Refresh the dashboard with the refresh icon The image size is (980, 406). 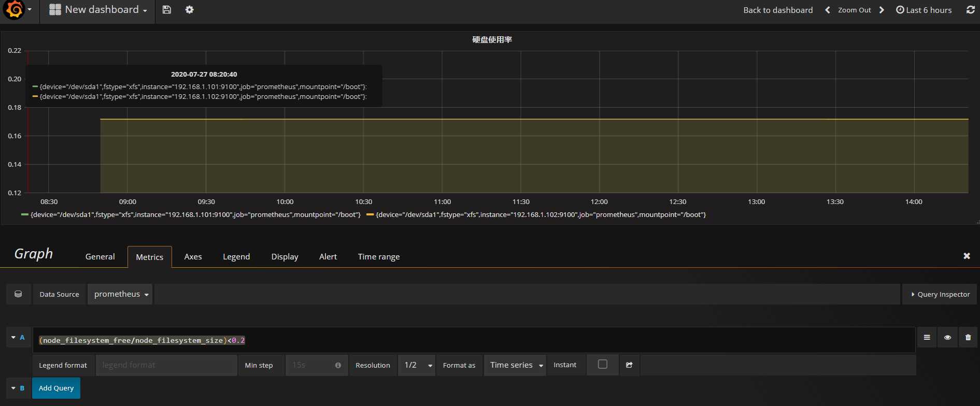click(x=971, y=10)
